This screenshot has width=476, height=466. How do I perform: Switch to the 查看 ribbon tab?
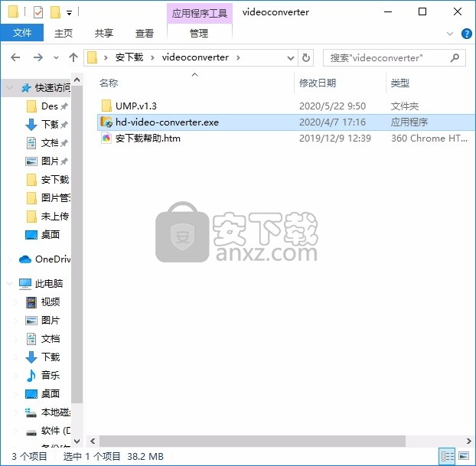tap(145, 33)
